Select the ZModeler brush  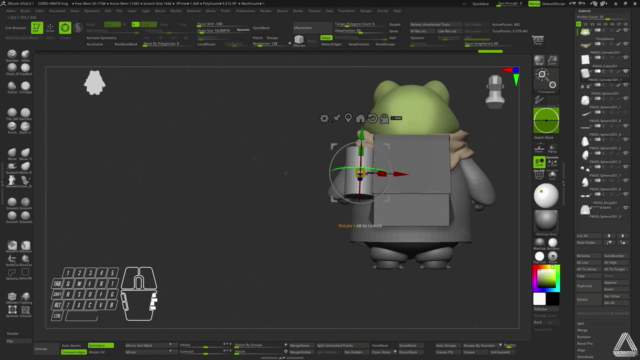pyautogui.click(x=12, y=297)
